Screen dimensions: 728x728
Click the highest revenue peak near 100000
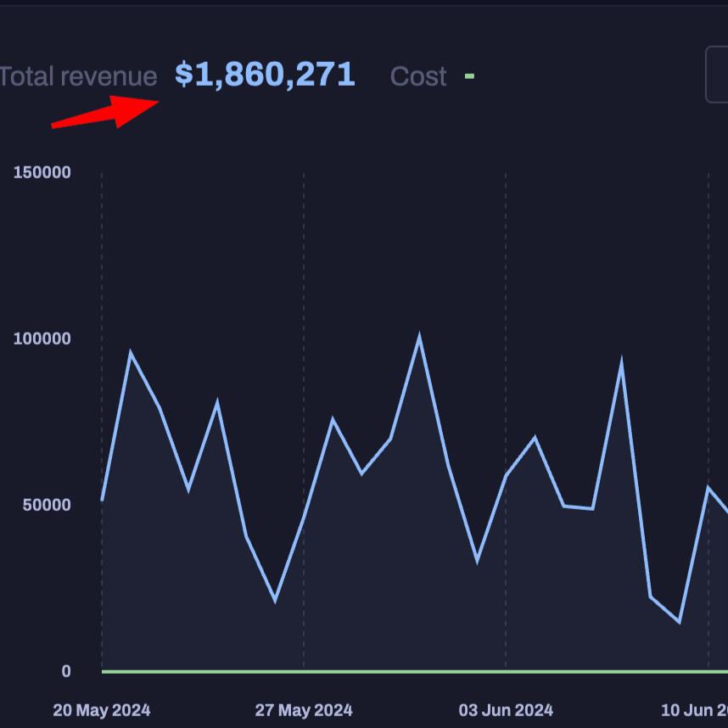click(419, 338)
